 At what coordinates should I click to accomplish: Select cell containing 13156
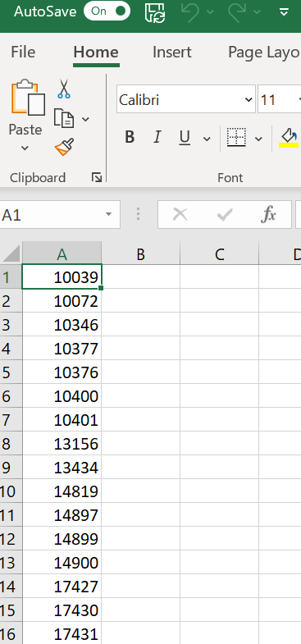(x=62, y=444)
